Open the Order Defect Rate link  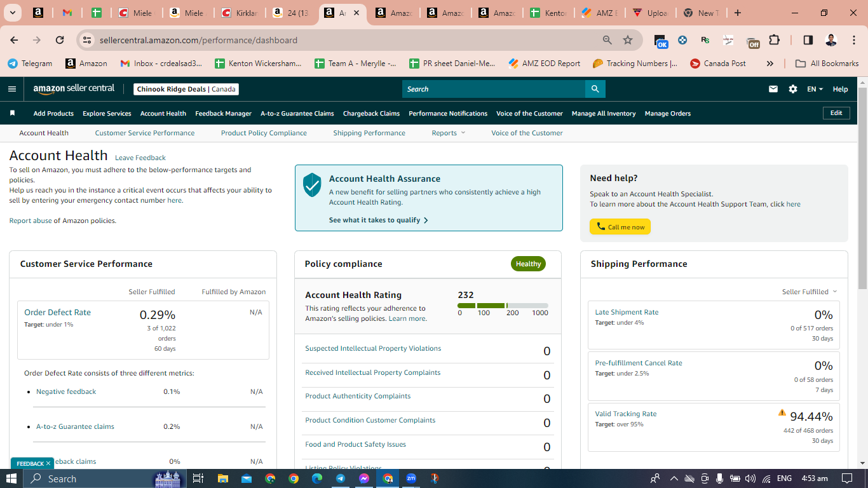pos(57,312)
